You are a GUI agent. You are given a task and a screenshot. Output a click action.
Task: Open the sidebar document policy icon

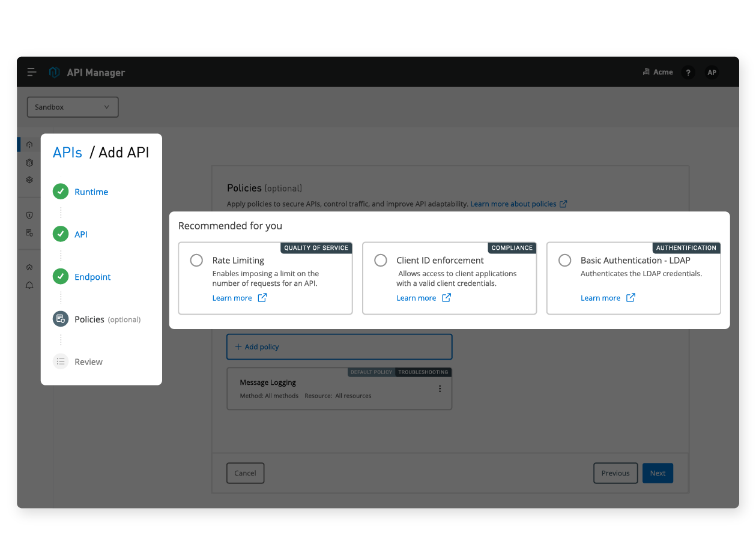(x=29, y=232)
